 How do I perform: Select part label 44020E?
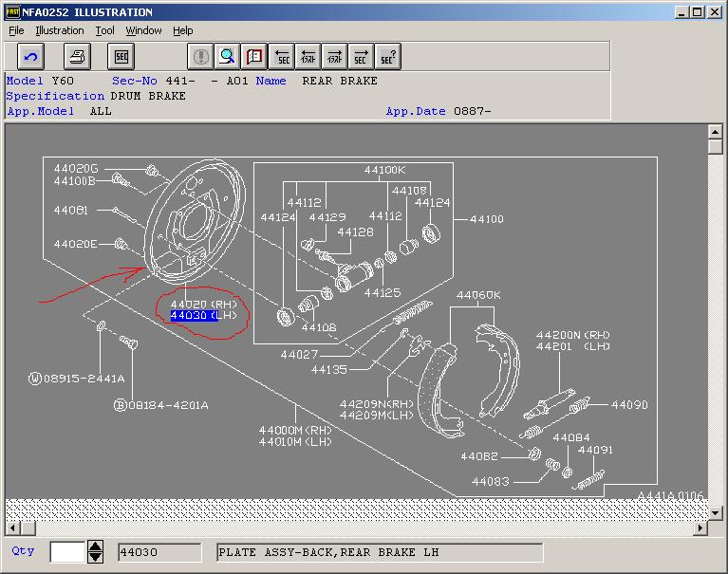[75, 244]
